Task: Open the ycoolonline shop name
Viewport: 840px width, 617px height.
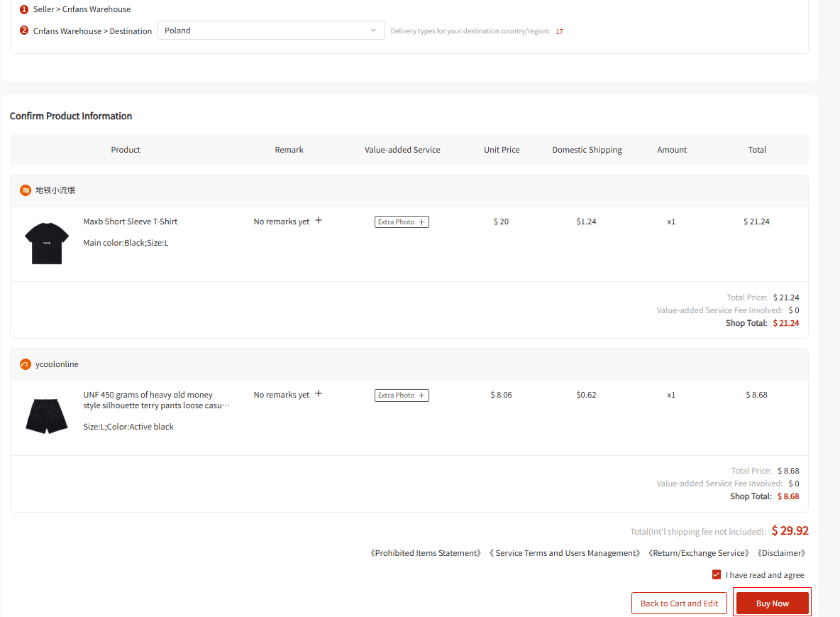Action: pyautogui.click(x=57, y=364)
